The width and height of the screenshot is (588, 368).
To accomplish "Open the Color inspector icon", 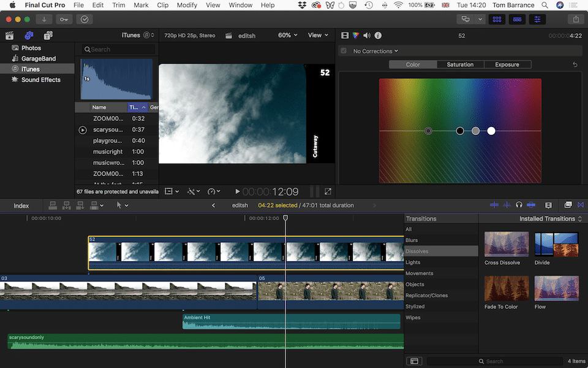I will (x=356, y=36).
